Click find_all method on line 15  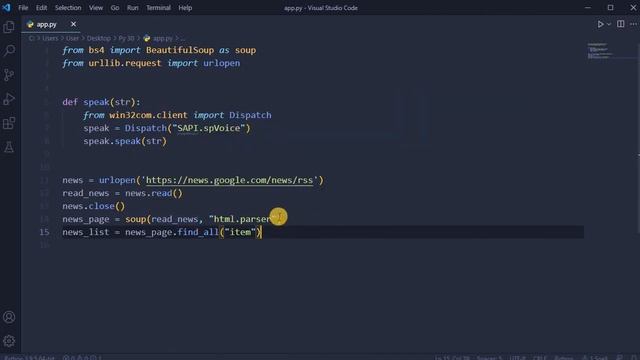198,232
